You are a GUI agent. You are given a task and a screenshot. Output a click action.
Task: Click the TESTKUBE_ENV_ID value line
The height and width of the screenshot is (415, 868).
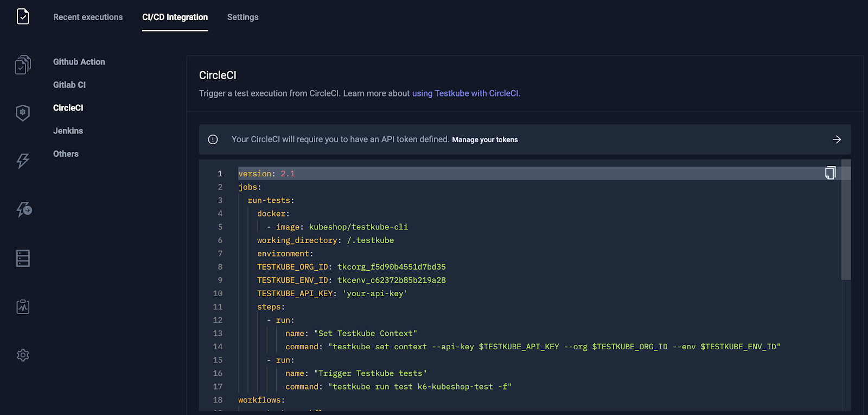pyautogui.click(x=352, y=280)
